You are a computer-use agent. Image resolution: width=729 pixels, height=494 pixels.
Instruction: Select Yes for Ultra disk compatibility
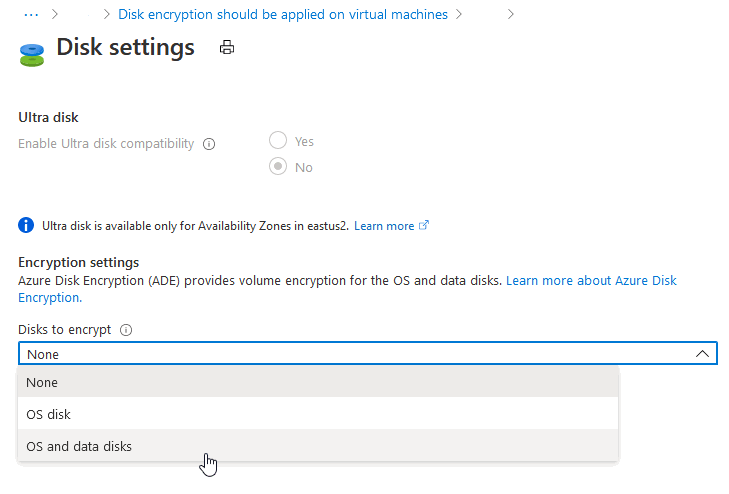[279, 141]
